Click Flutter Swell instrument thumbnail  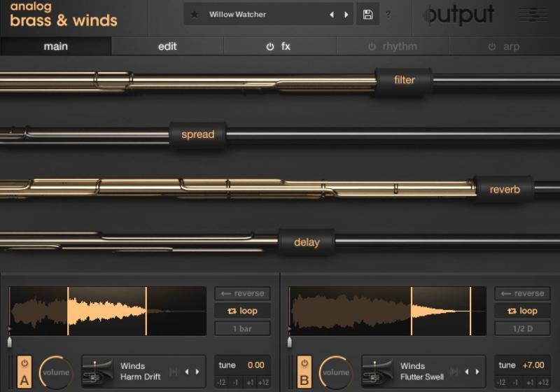click(x=377, y=372)
